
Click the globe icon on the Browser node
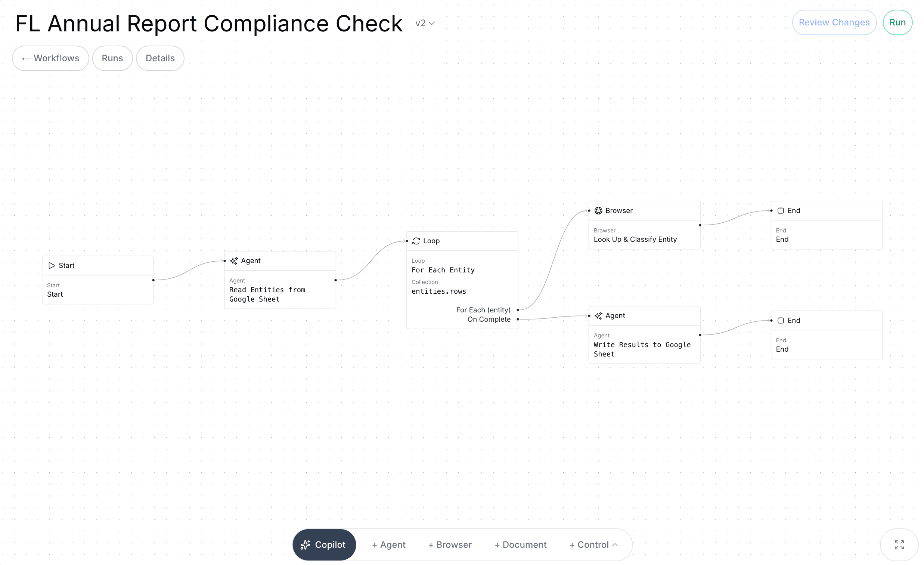598,210
